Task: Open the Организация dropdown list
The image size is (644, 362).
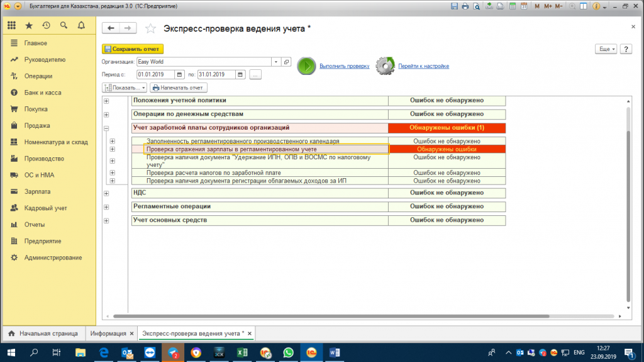Action: coord(276,62)
